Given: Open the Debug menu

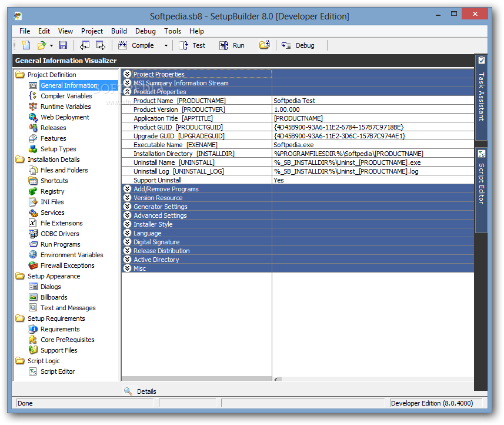Looking at the screenshot, I should tap(145, 31).
